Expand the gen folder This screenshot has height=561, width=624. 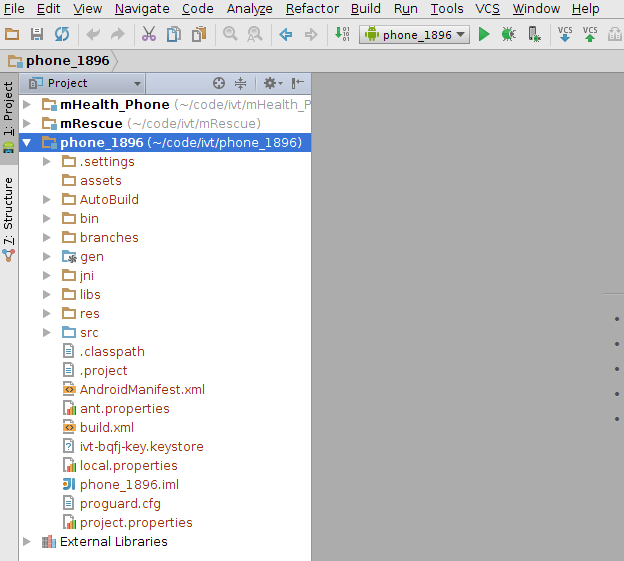(47, 257)
